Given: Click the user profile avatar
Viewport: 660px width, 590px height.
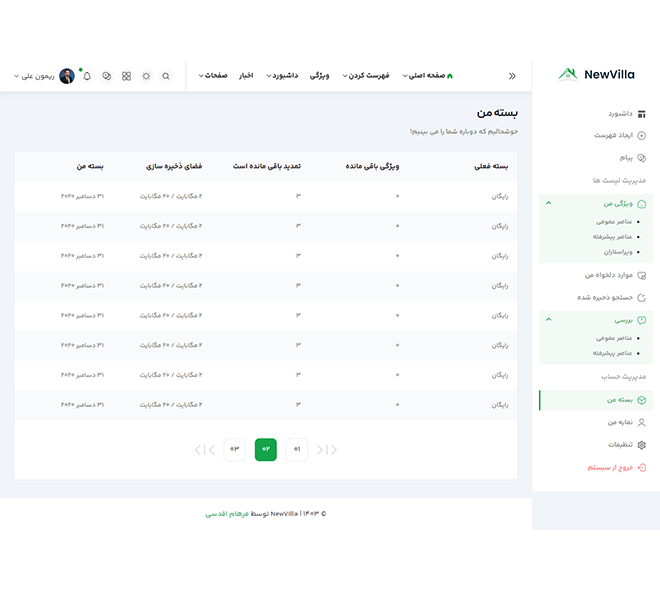Looking at the screenshot, I should click(x=67, y=76).
